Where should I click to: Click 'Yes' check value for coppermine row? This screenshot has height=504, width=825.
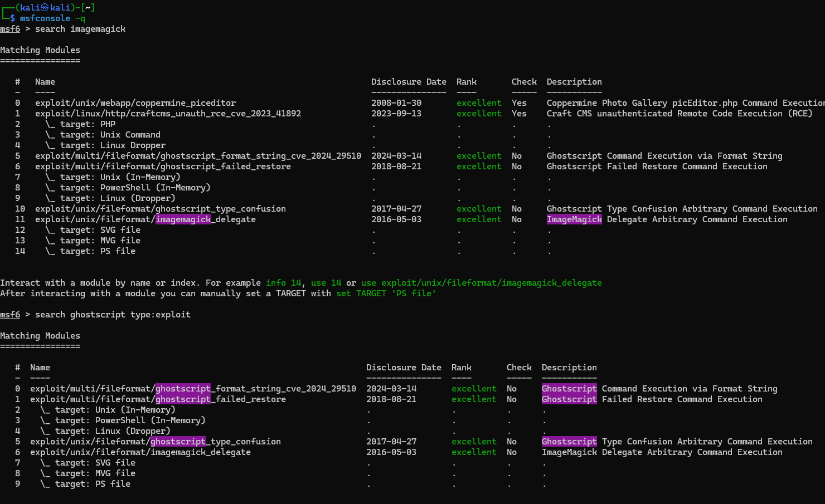[519, 103]
